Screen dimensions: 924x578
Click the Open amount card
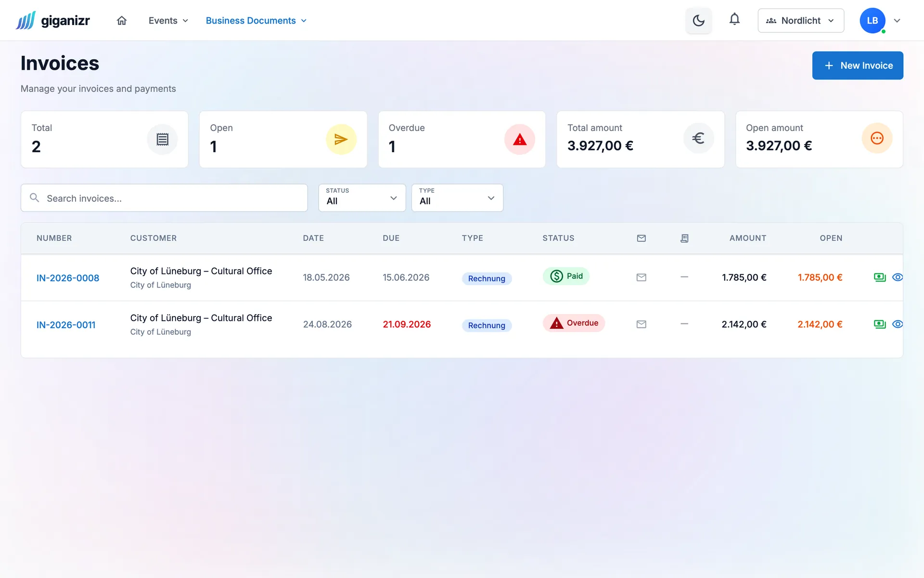819,140
